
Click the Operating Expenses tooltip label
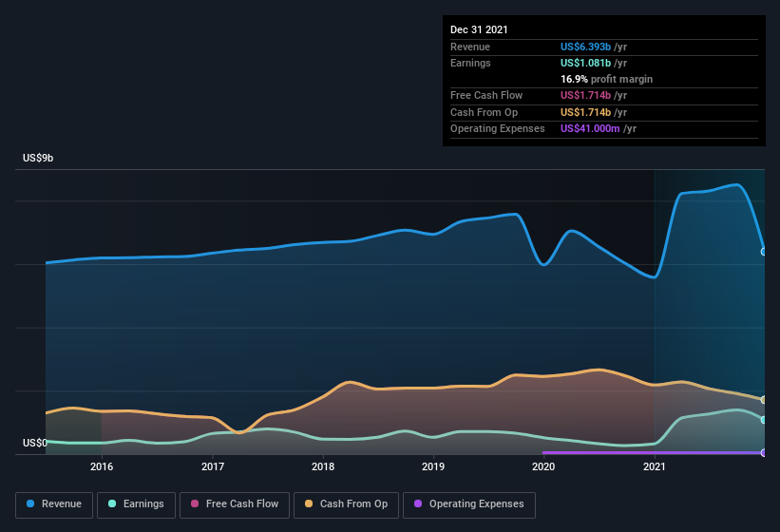(498, 129)
